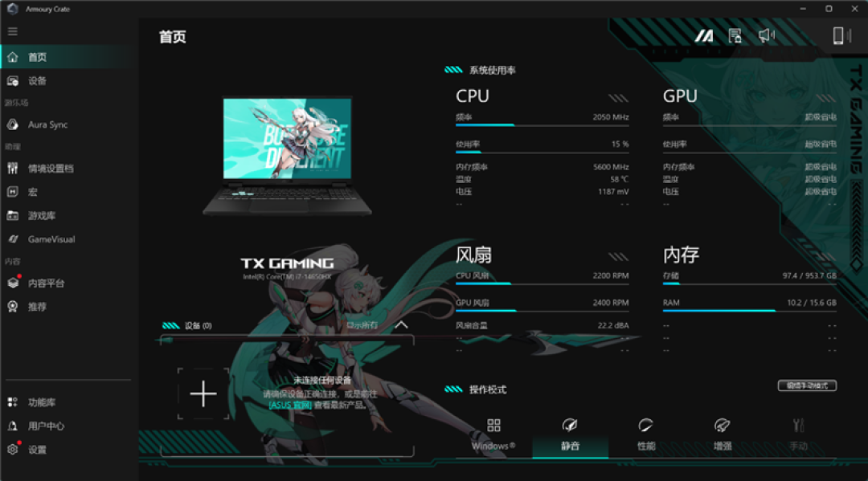This screenshot has height=481, width=868.
Task: Switch to Windows® operating mode
Action: tap(493, 435)
